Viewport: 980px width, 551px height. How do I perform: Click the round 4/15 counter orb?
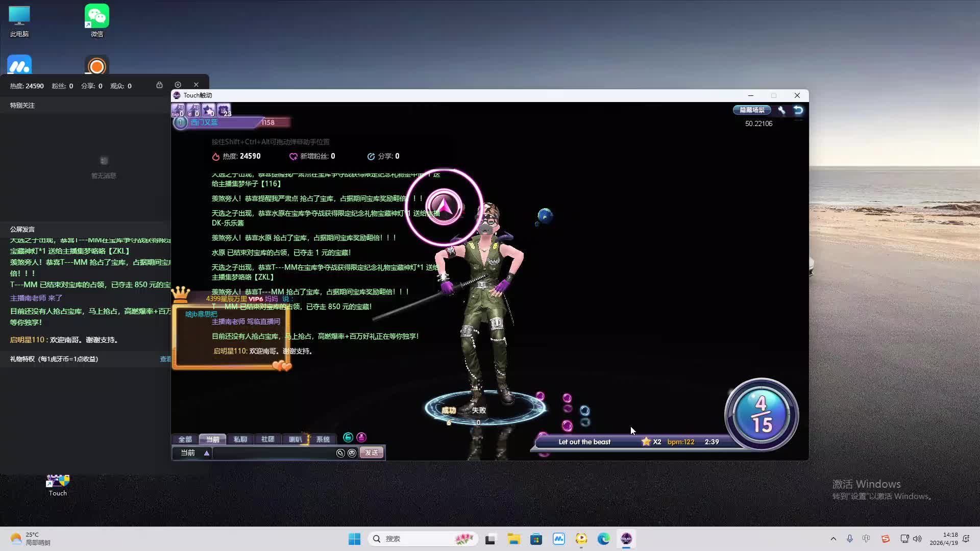762,414
